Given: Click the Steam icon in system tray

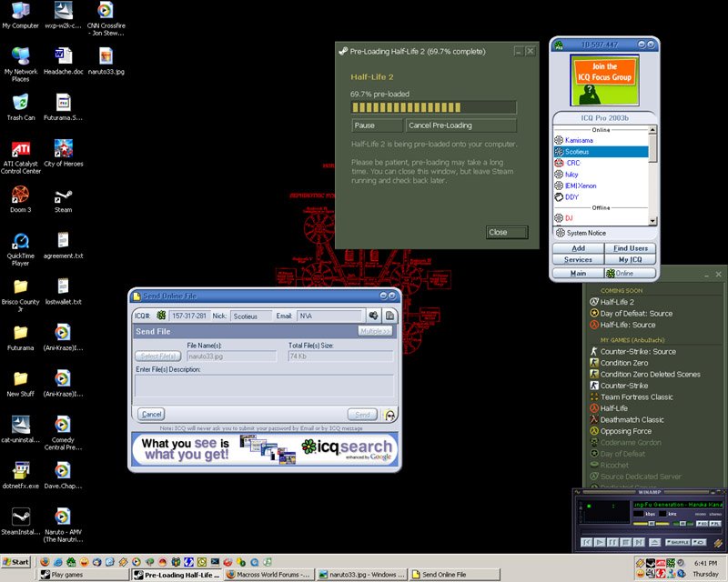Looking at the screenshot, I should [x=651, y=563].
